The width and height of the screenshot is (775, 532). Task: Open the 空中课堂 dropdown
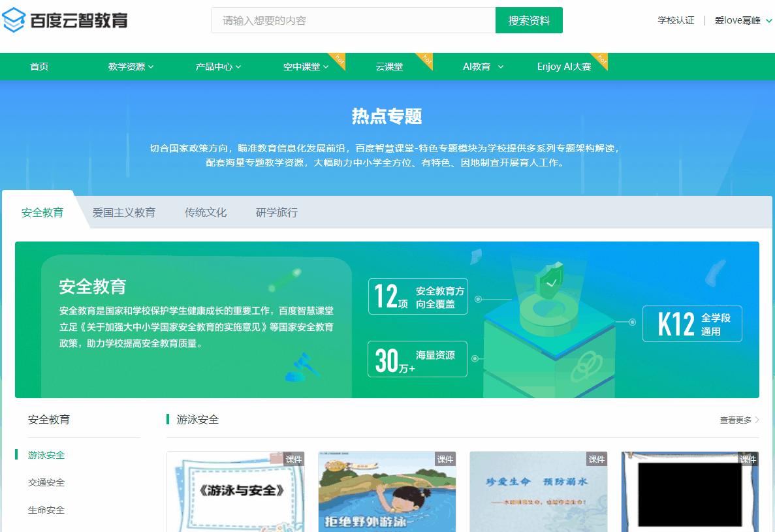tap(304, 67)
